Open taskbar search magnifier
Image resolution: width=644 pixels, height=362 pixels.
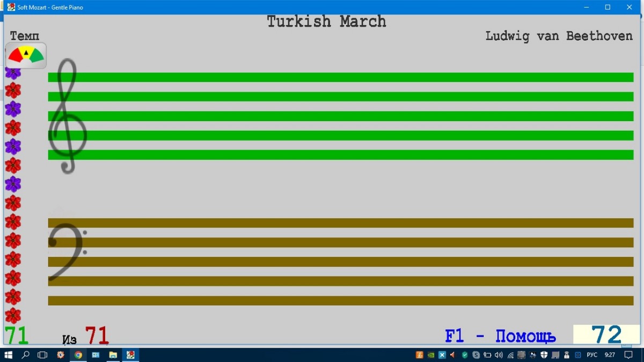tap(25, 355)
